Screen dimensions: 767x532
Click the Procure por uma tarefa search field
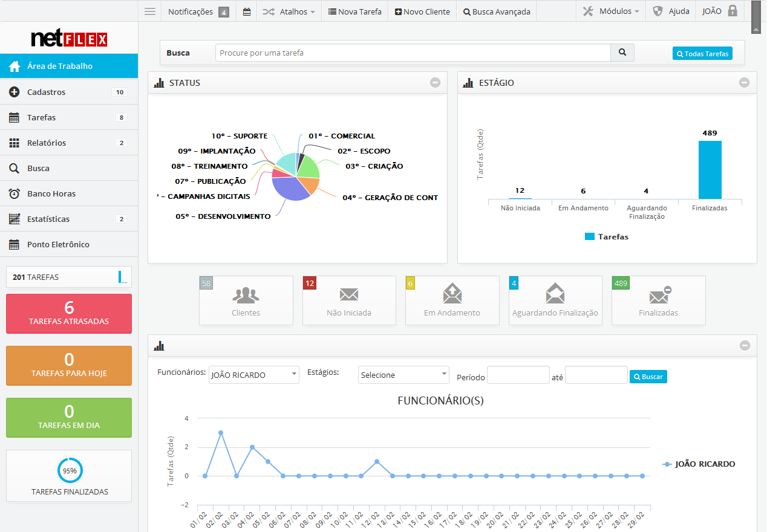(413, 53)
